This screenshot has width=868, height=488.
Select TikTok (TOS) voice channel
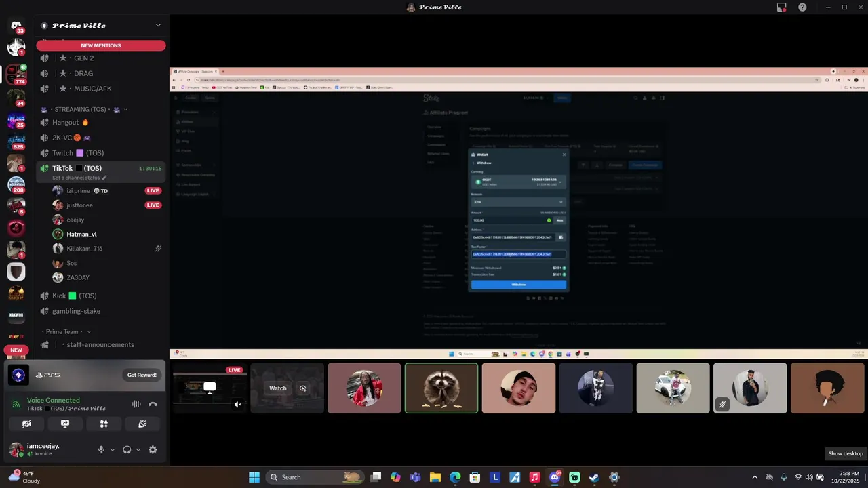[101, 168]
